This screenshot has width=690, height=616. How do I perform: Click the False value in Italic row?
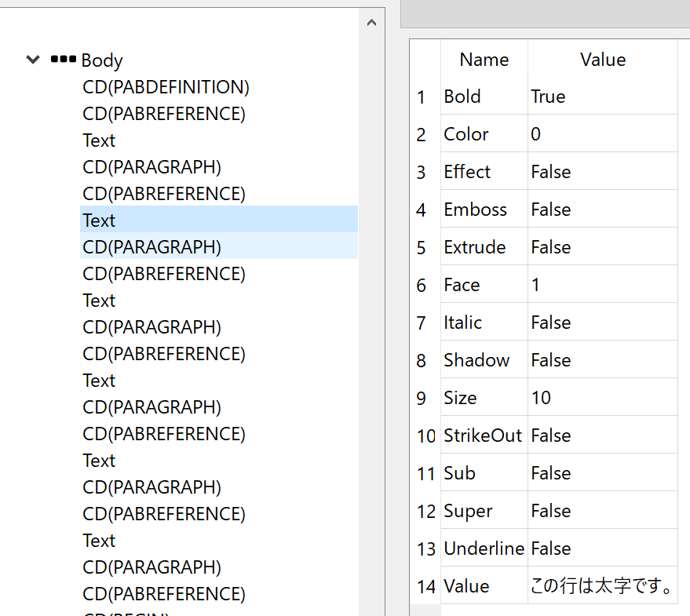[602, 323]
